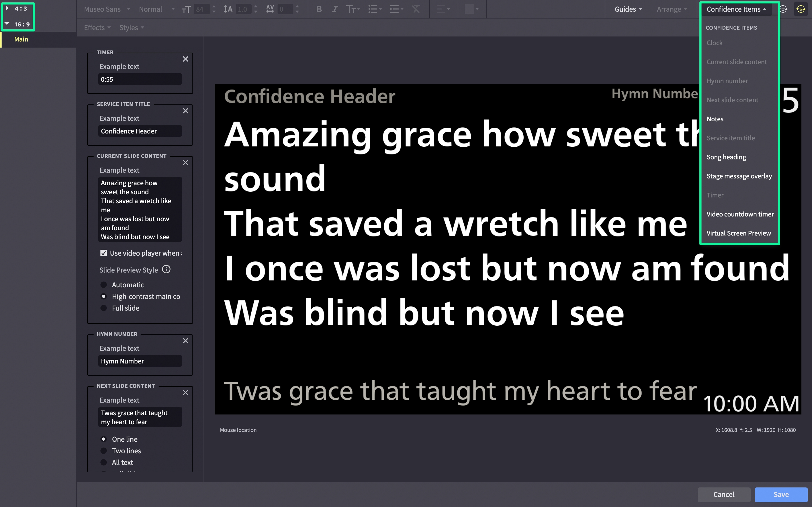Select Automatic slide preview style
Image resolution: width=812 pixels, height=507 pixels.
tap(104, 285)
